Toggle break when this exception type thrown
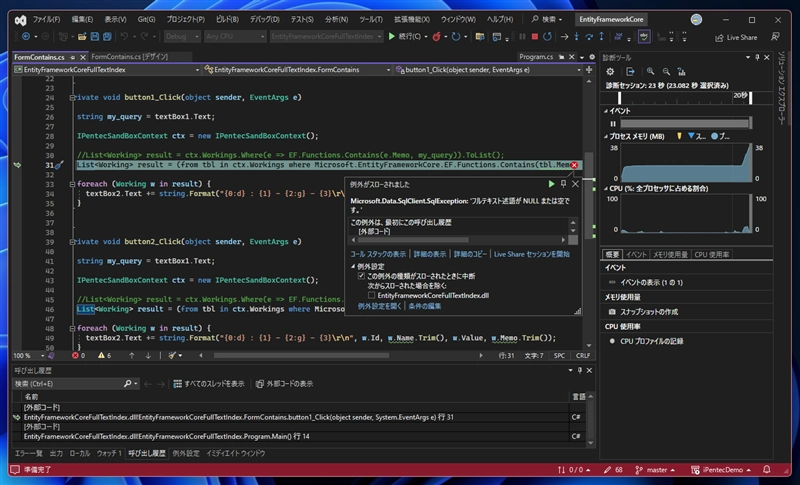800x485 pixels. 361,276
